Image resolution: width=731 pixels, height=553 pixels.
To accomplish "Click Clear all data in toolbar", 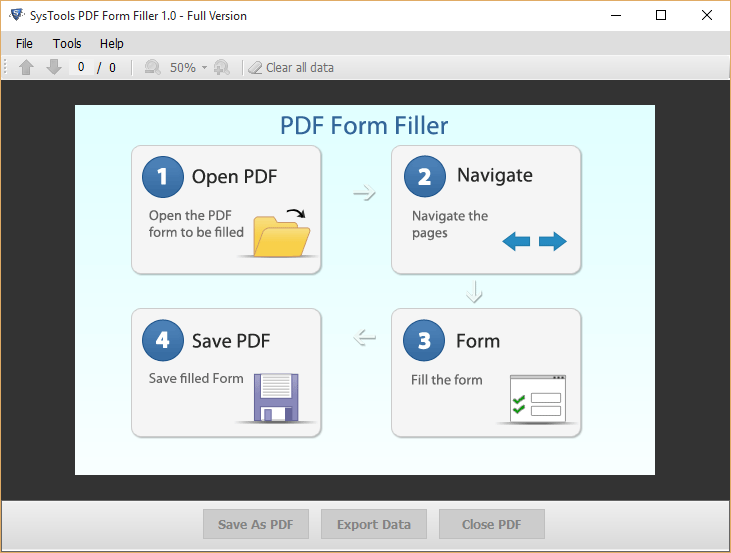I will click(x=291, y=67).
